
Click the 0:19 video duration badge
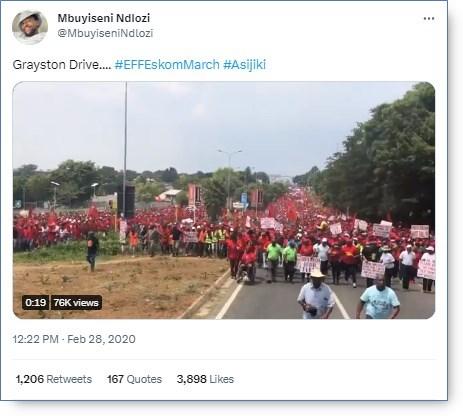(x=36, y=302)
